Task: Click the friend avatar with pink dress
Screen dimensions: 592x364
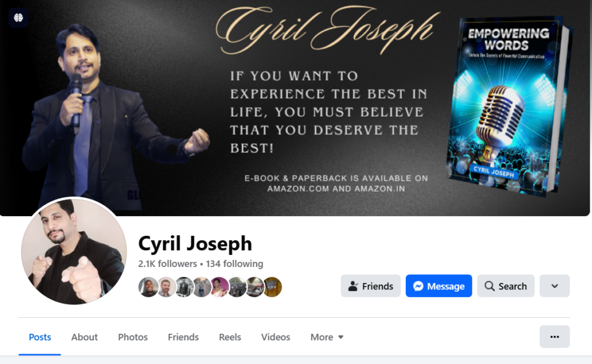Action: click(x=219, y=287)
